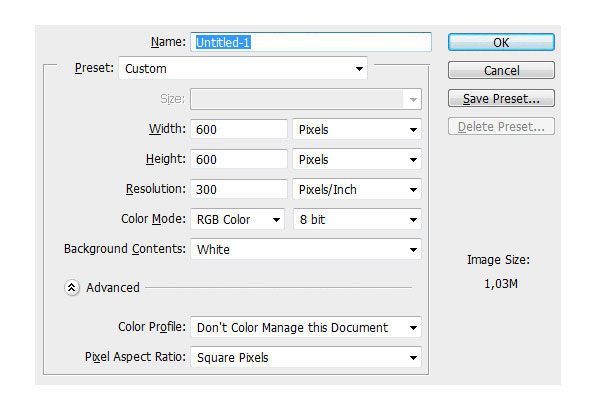
Task: Click the Cancel button
Action: click(501, 70)
